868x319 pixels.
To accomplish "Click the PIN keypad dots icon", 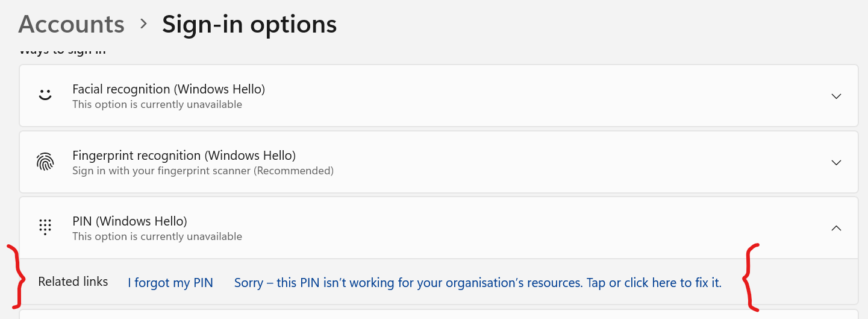I will coord(45,227).
